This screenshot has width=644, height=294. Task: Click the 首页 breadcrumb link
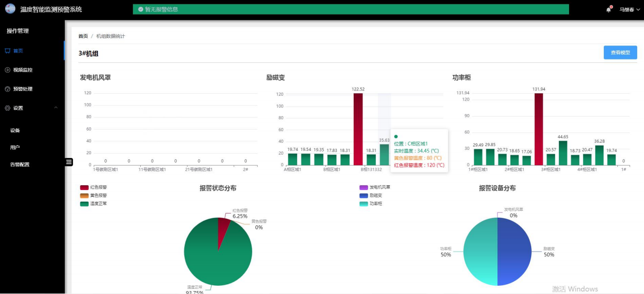coord(83,36)
